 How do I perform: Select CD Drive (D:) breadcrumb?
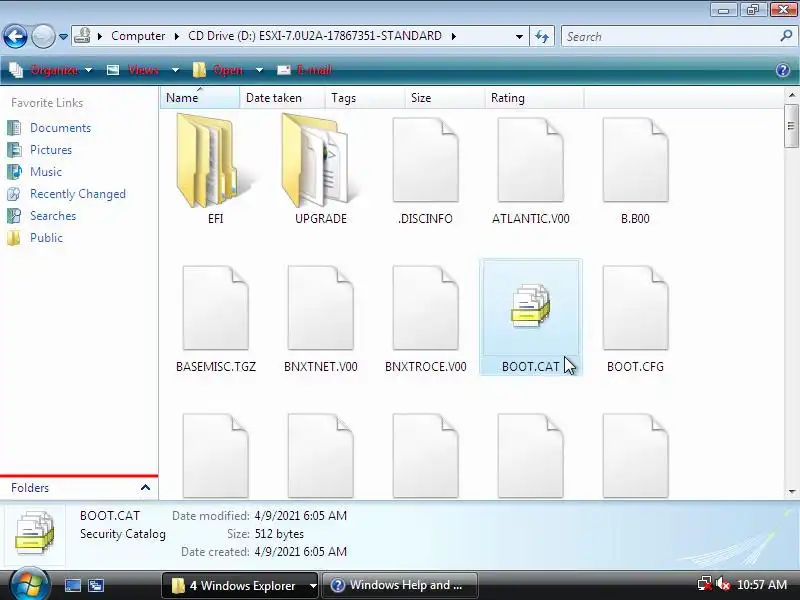pos(315,36)
